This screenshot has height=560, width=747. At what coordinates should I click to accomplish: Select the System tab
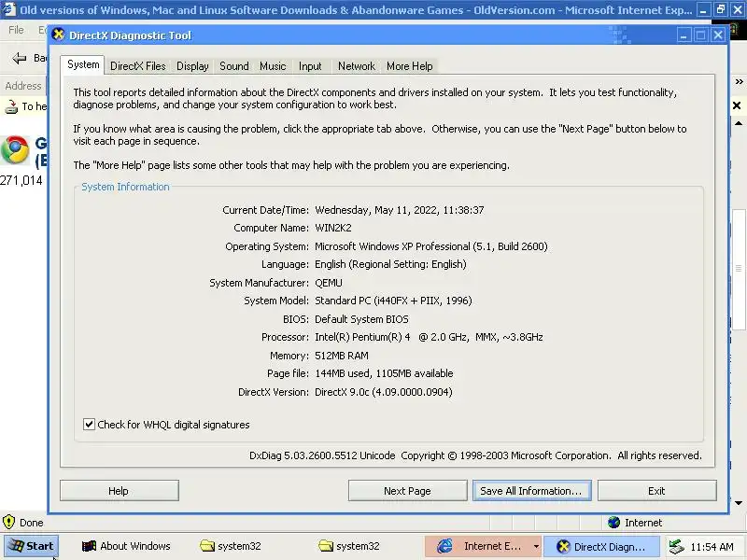tap(83, 64)
